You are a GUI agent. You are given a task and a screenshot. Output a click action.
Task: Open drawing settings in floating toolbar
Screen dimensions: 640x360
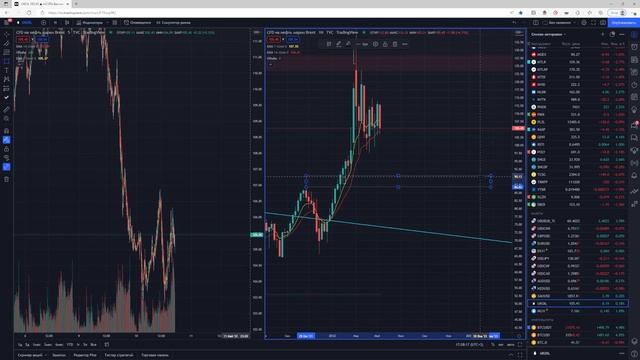376,44
